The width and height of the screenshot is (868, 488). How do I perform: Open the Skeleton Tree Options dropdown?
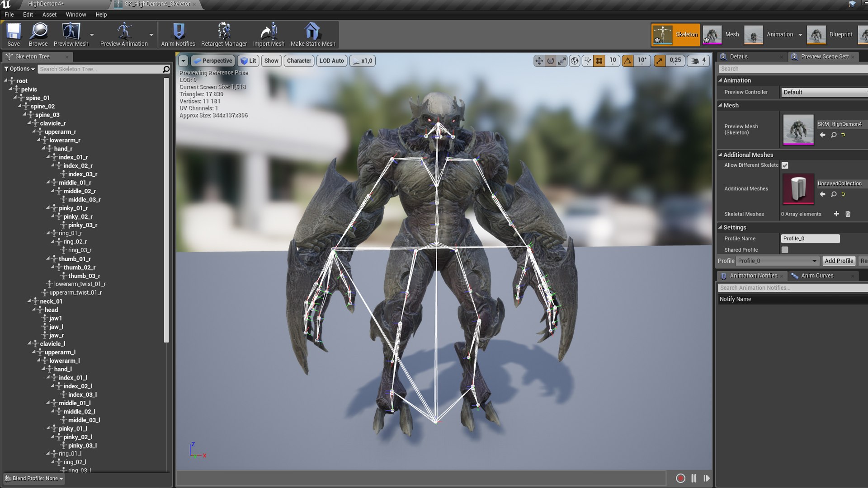(x=19, y=69)
